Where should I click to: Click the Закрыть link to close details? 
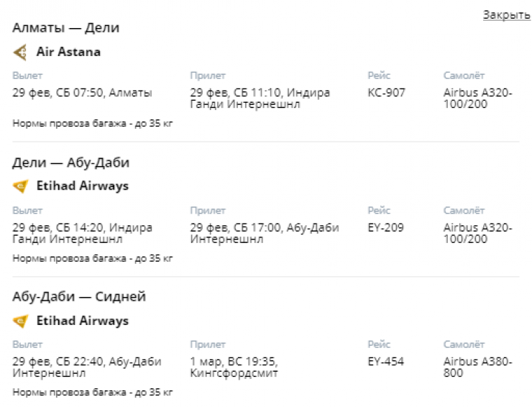pyautogui.click(x=506, y=14)
